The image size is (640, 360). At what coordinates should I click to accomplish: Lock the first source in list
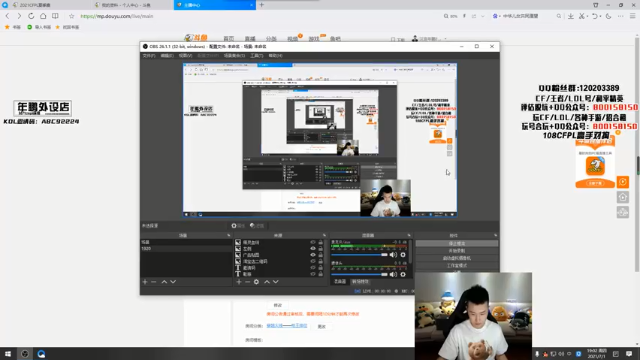(x=320, y=242)
